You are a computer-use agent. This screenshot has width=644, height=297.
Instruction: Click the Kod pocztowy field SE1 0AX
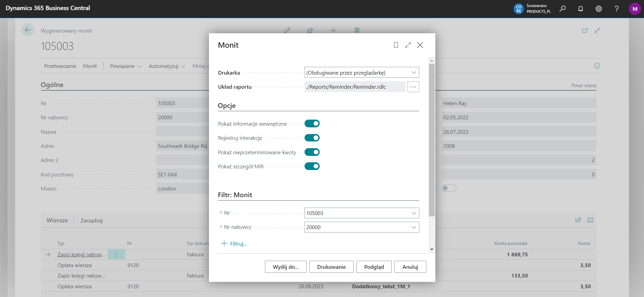[182, 174]
